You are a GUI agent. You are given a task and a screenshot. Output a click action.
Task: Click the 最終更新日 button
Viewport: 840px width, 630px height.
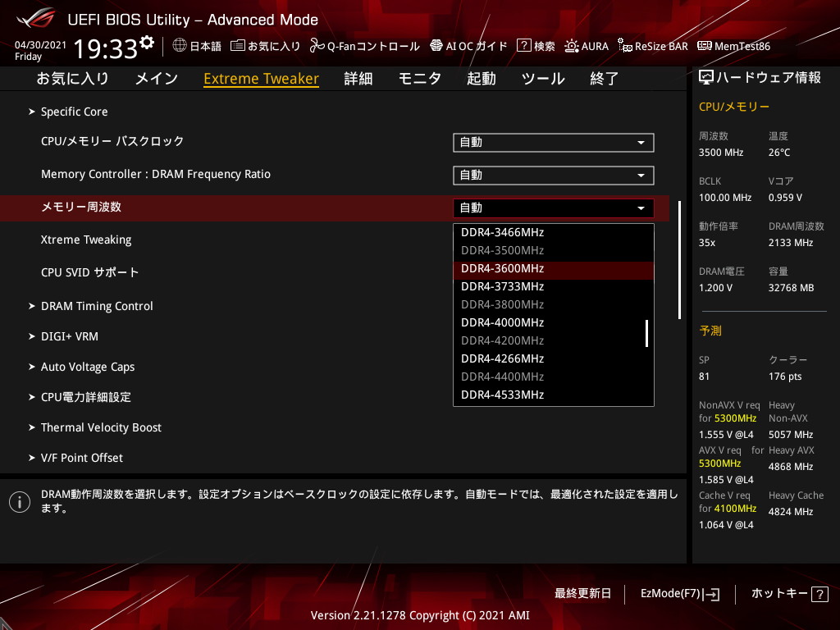(x=582, y=594)
